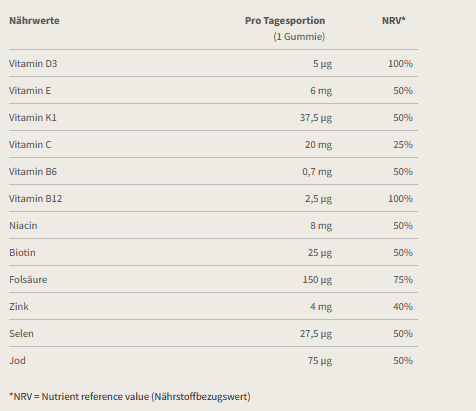Viewport: 476px width, 411px height.
Task: Click the Zink row label
Action: pyautogui.click(x=19, y=306)
